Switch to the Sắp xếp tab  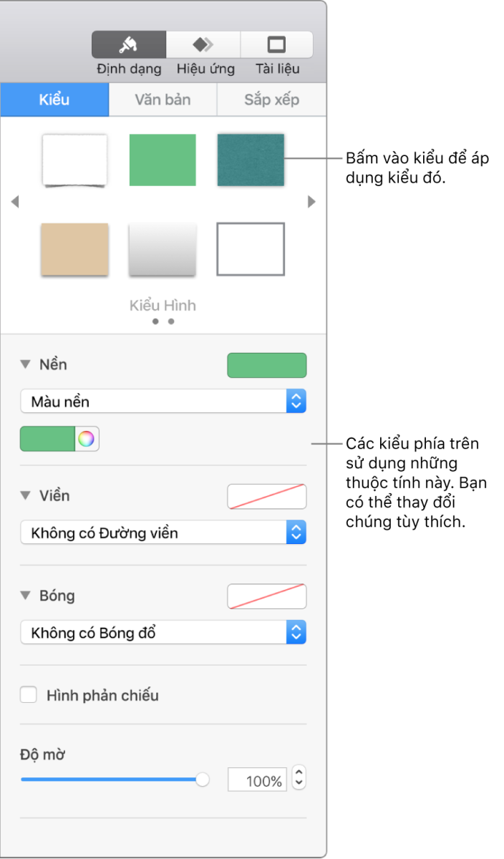(271, 100)
